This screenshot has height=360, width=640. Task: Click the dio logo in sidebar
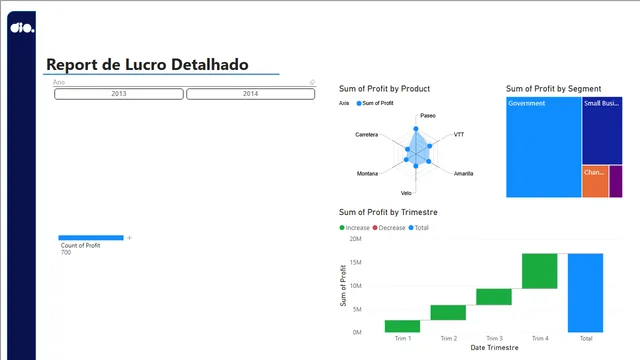pos(22,28)
